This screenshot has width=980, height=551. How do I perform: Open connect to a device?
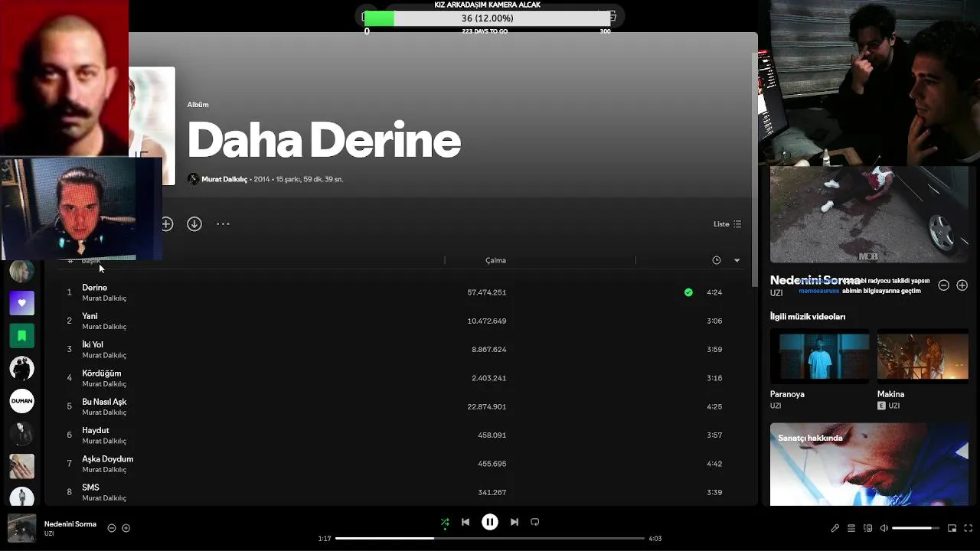[x=868, y=528]
